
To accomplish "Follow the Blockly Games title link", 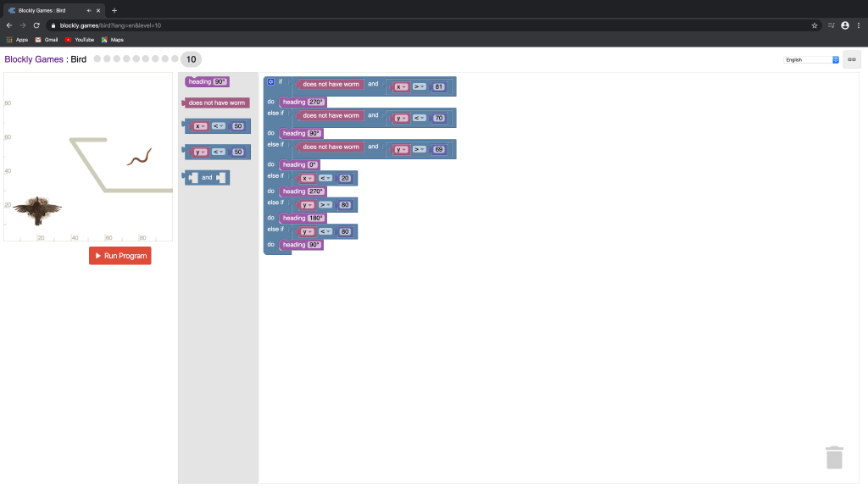I will tap(33, 59).
